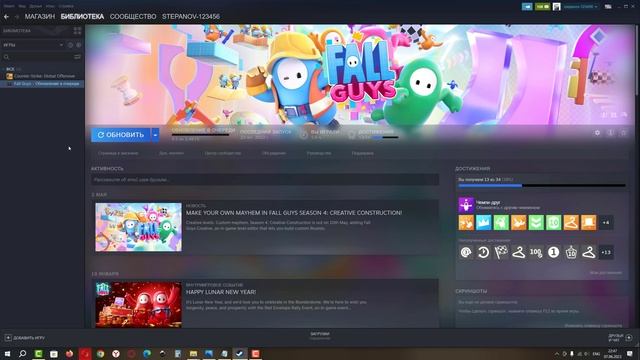
Task: Click the achievements progress bar
Action: click(542, 186)
